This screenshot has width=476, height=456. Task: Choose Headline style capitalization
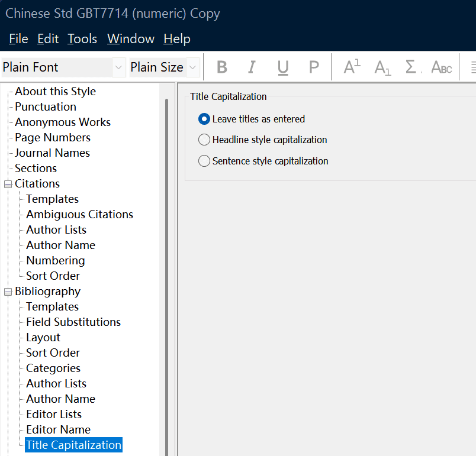(x=204, y=140)
